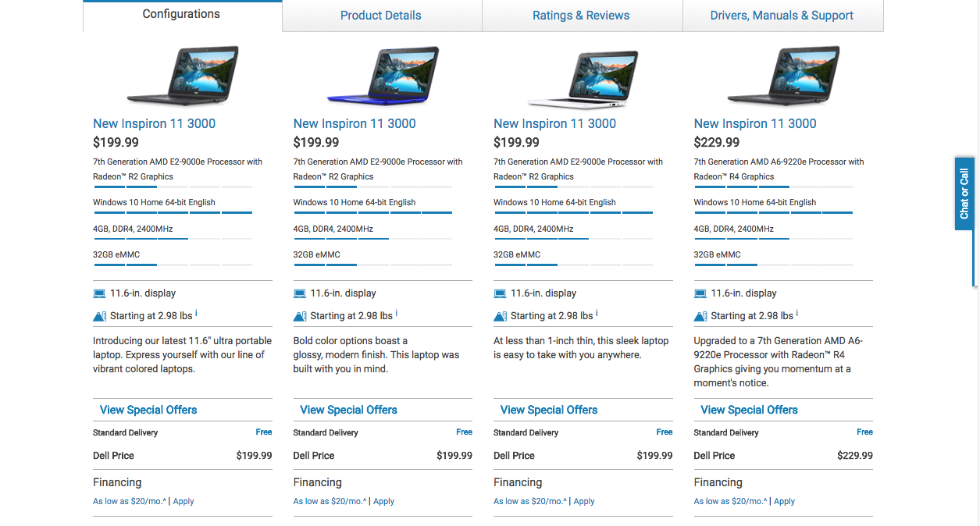
Task: Click laptop image of the 'ultra portable' model
Action: (x=183, y=76)
